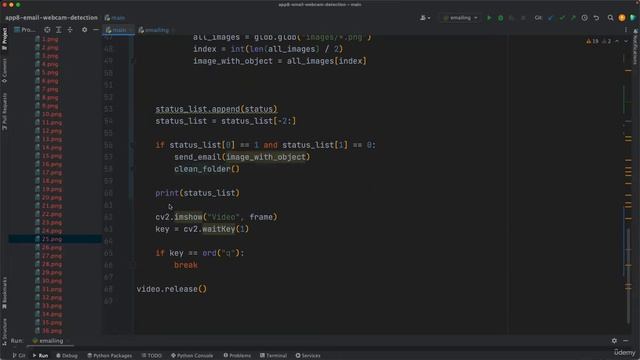Hide the Project panel with minus icon
Image resolution: width=640 pixels, height=360 pixels.
pos(96,30)
